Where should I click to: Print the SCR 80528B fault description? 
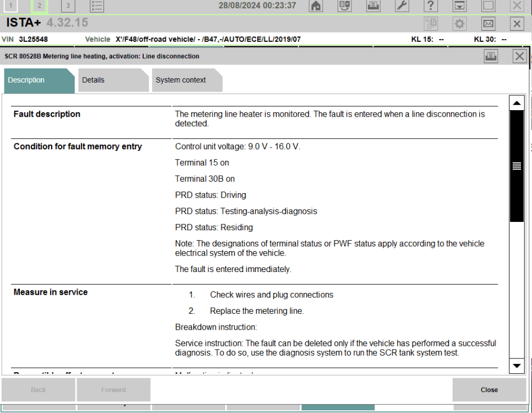click(491, 56)
